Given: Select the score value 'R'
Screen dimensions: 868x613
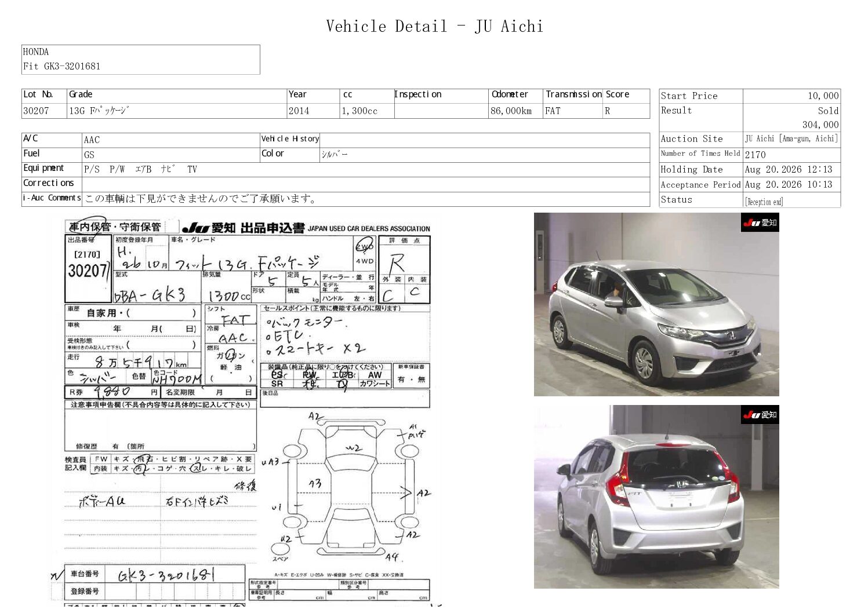Looking at the screenshot, I should click(607, 111).
